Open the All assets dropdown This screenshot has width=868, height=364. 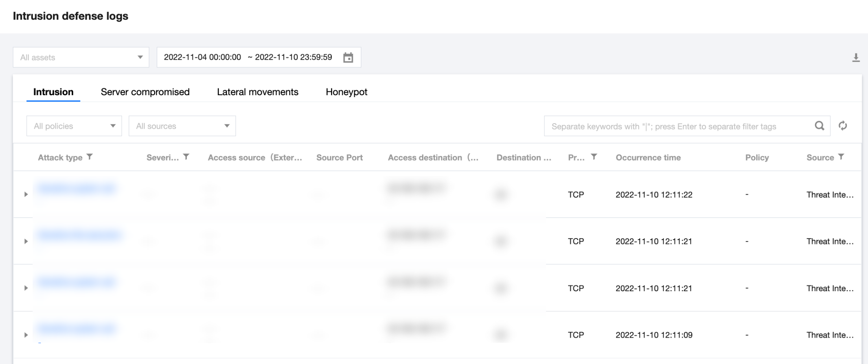pos(81,57)
